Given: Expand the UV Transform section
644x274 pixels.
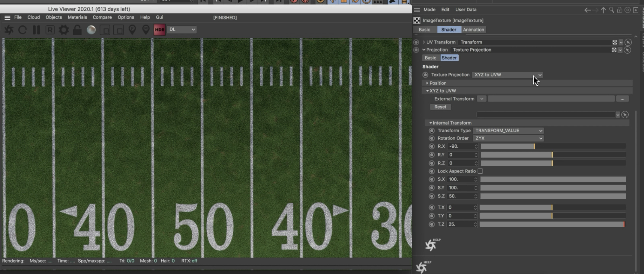Looking at the screenshot, I should tap(424, 42).
